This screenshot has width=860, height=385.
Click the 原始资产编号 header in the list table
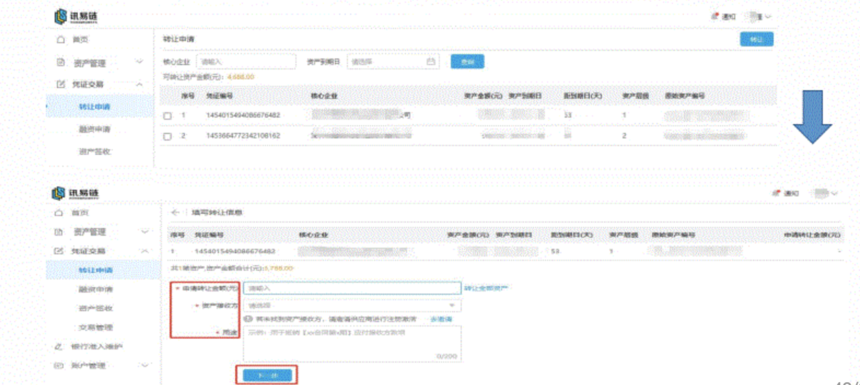click(x=684, y=96)
